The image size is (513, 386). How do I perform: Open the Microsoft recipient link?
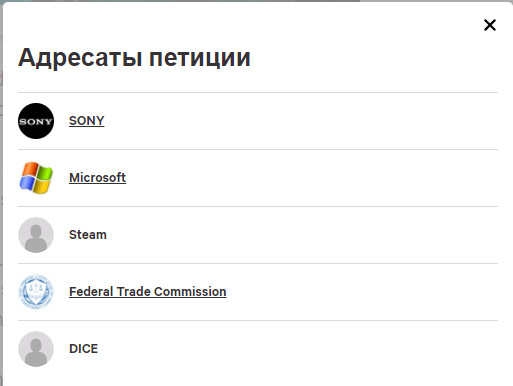97,178
